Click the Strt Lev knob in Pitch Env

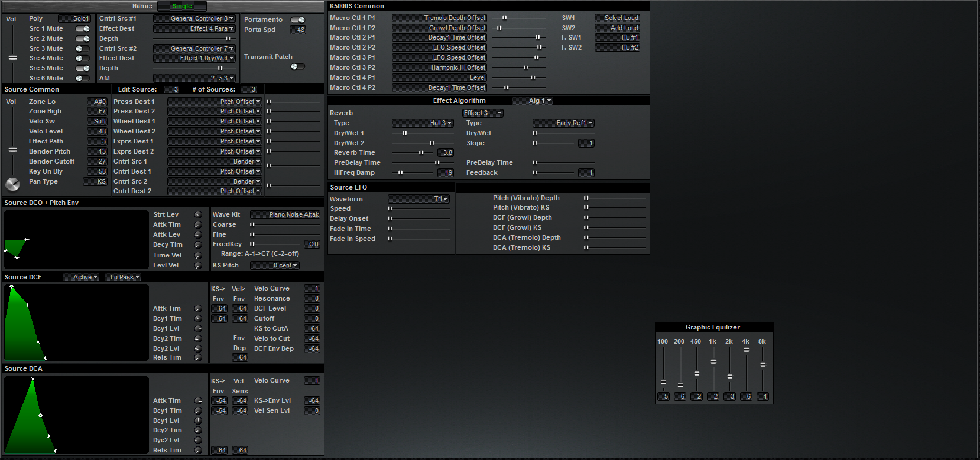coord(198,215)
